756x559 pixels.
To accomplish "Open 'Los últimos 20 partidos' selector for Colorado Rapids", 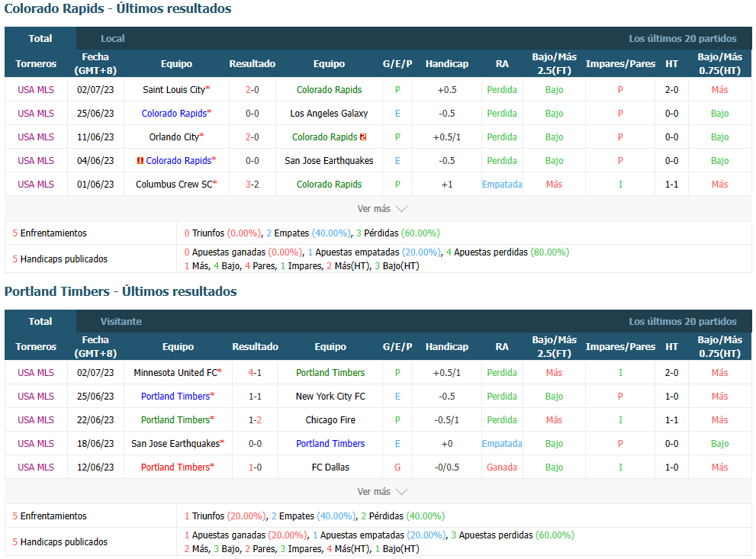I will pos(682,39).
